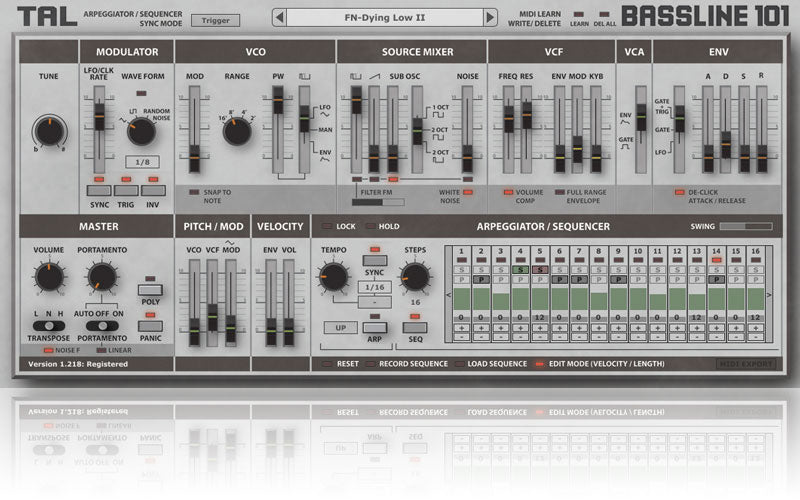Enable the NOISE F option
Image resolution: width=800 pixels, height=500 pixels.
click(x=49, y=351)
